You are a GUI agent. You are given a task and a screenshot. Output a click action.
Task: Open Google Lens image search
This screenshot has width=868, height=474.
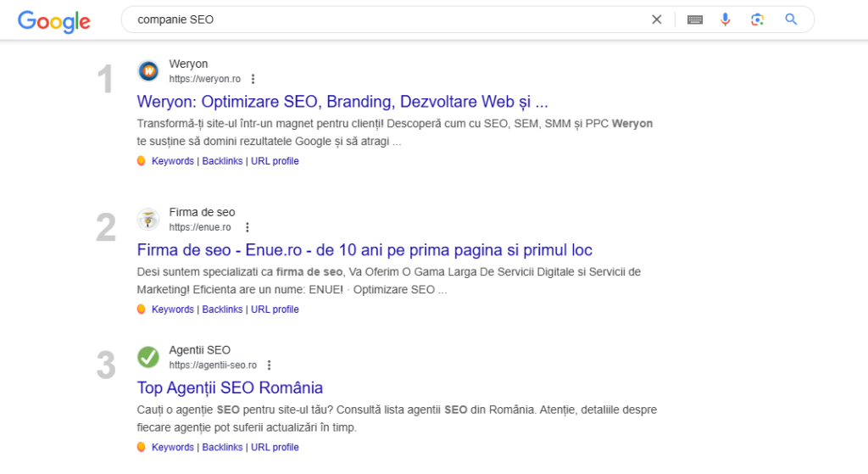pos(757,20)
